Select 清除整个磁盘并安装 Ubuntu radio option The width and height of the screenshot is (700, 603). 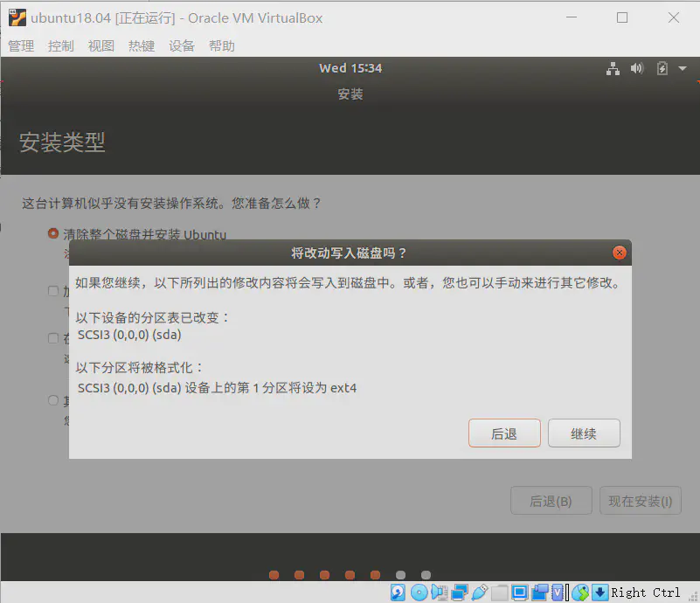coord(53,233)
